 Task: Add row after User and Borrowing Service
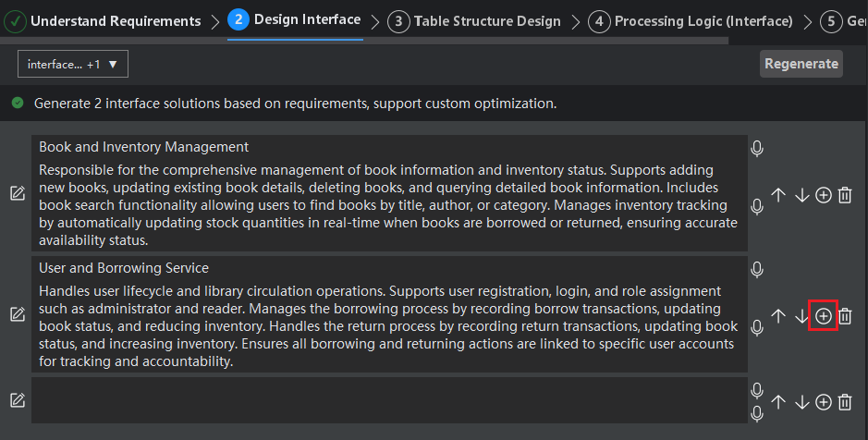(x=823, y=316)
